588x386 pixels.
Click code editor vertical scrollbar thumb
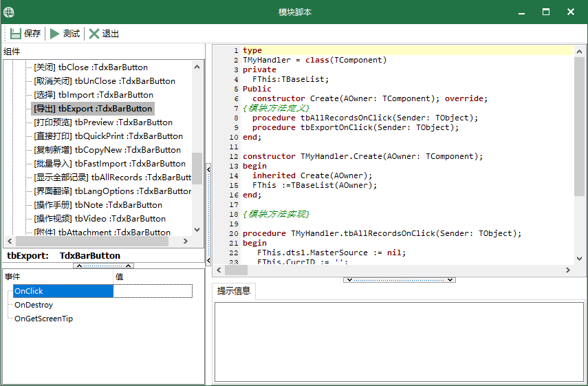pos(579,127)
